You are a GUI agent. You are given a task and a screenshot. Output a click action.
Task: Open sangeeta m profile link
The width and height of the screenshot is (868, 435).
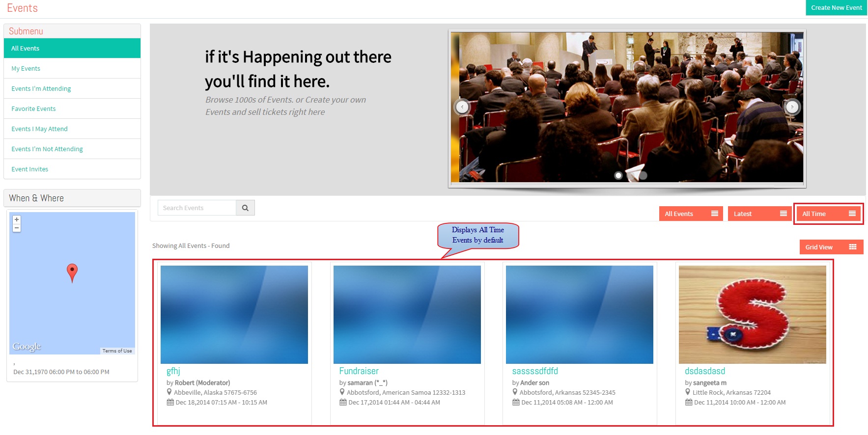click(x=710, y=382)
